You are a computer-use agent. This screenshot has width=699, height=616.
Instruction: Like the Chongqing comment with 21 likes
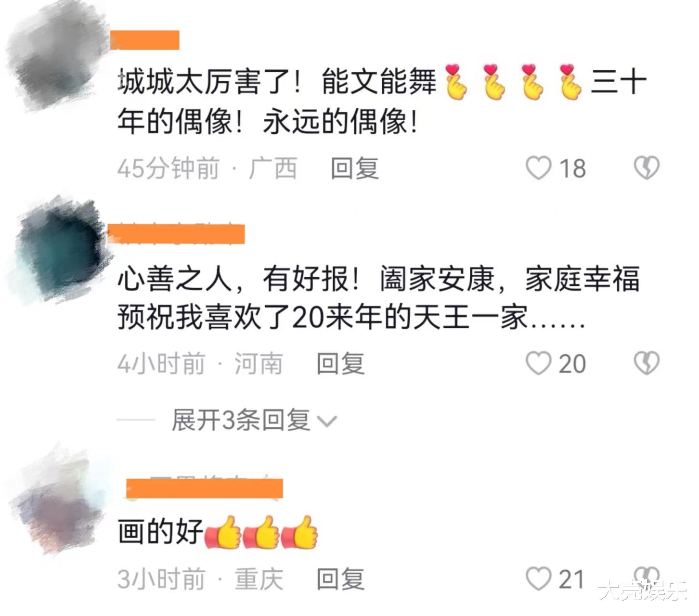[x=538, y=578]
